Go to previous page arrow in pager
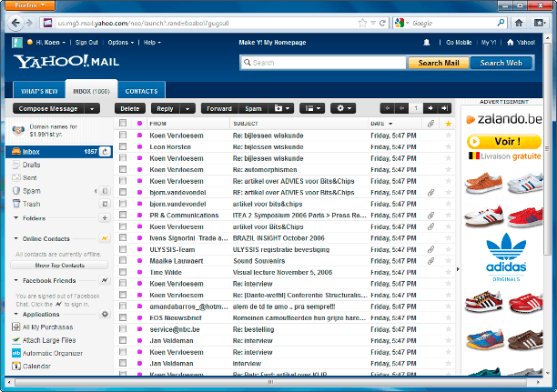This screenshot has height=392, width=557. pyautogui.click(x=401, y=108)
